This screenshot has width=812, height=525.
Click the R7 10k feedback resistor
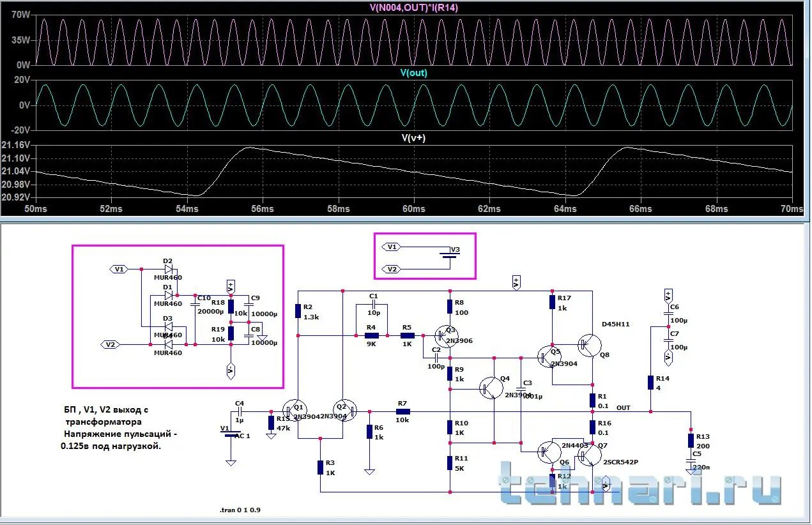click(x=402, y=412)
